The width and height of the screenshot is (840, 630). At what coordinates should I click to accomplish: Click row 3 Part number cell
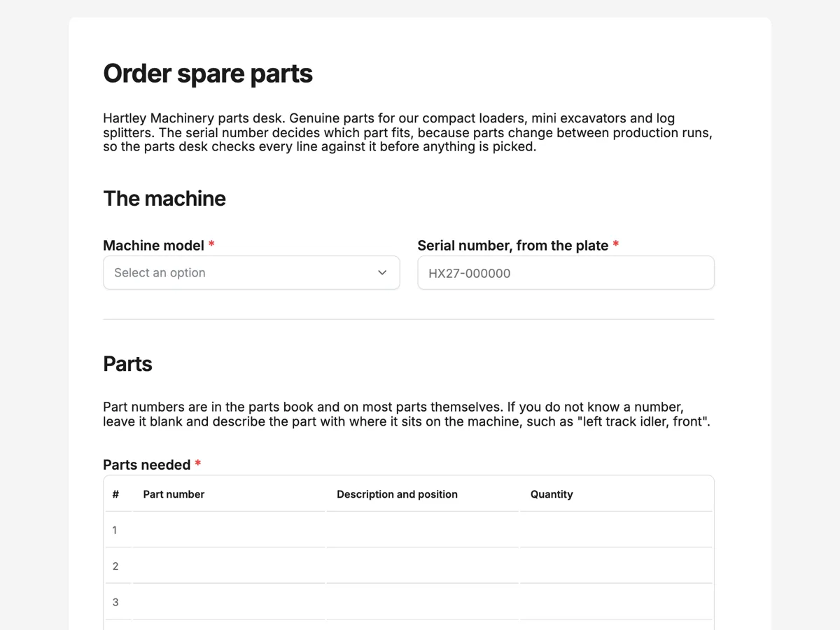(229, 602)
